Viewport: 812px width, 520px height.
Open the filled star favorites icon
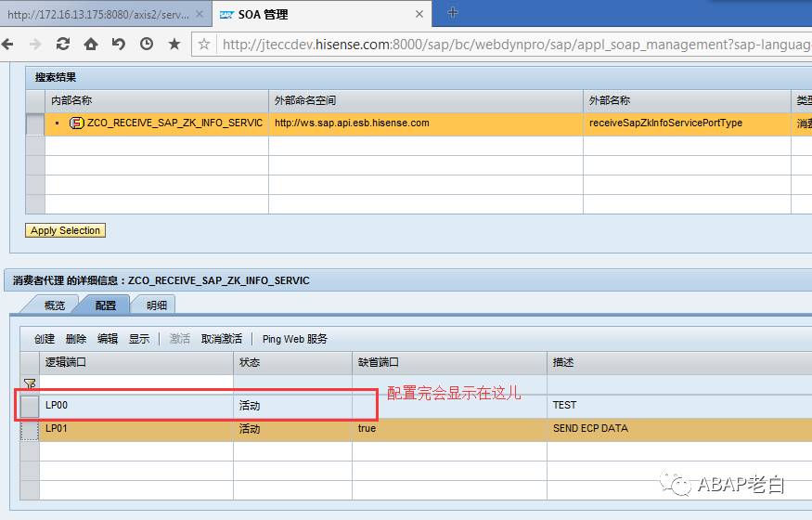[174, 44]
